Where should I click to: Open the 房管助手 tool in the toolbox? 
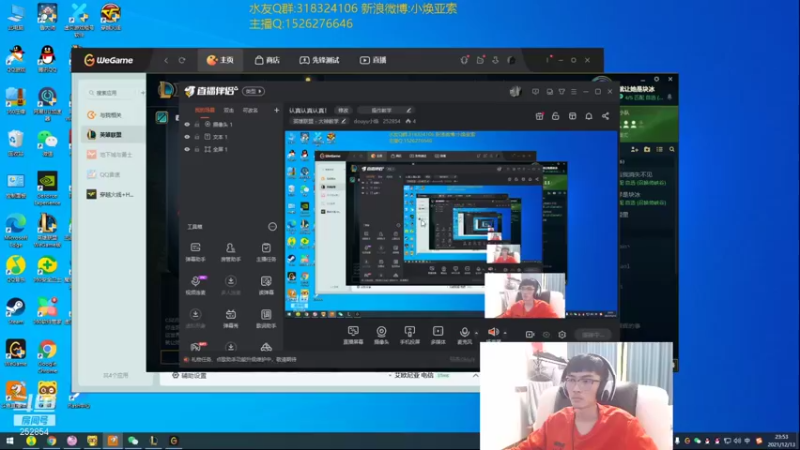pyautogui.click(x=231, y=252)
